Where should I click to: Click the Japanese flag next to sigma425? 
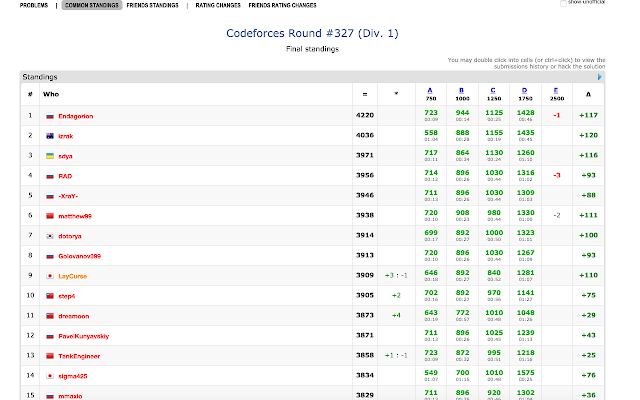[50, 376]
